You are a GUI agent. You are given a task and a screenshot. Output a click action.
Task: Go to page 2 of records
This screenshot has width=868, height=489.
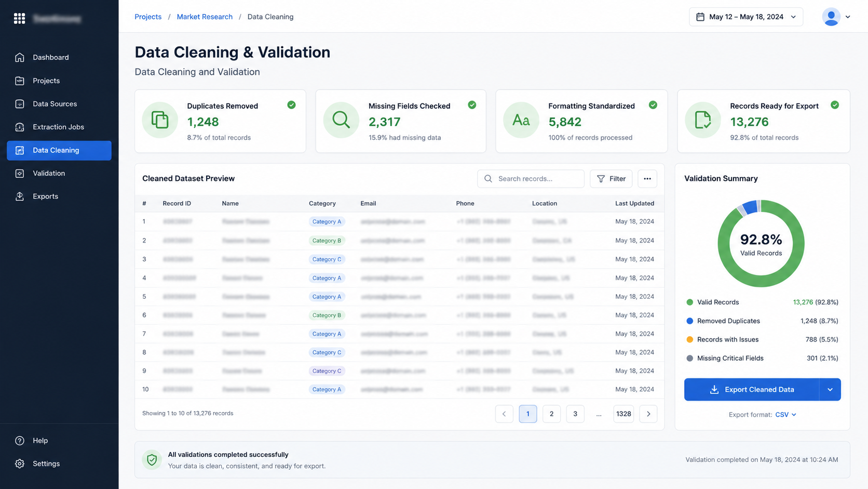tap(551, 414)
